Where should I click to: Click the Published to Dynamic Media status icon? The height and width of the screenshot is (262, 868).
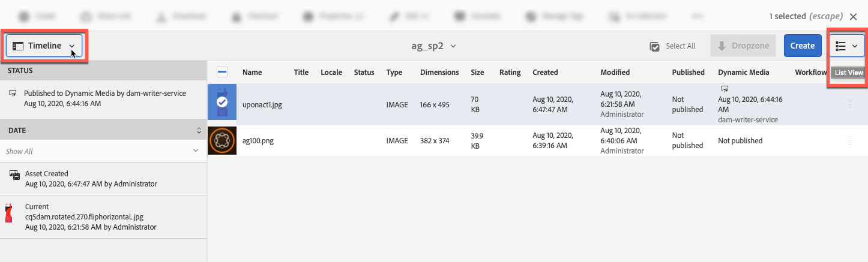coord(13,93)
